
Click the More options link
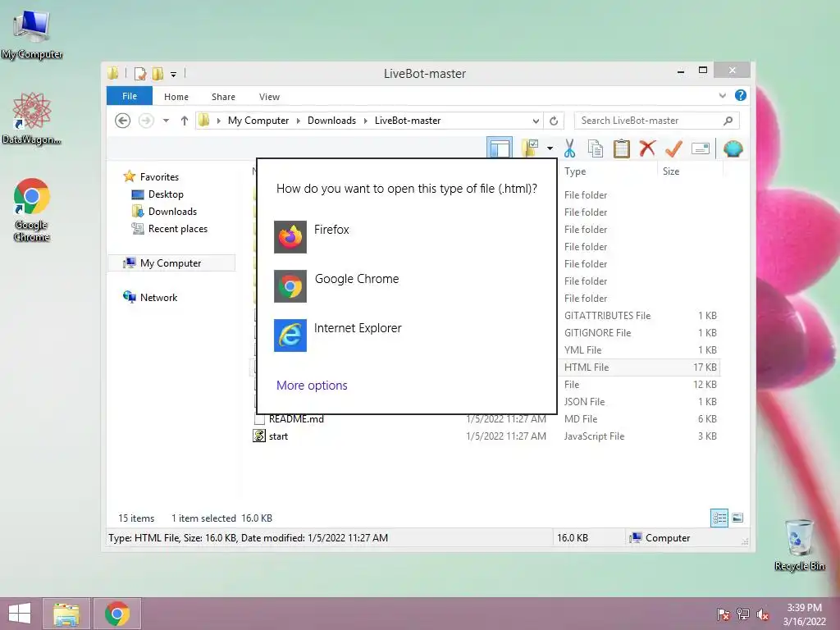point(312,386)
